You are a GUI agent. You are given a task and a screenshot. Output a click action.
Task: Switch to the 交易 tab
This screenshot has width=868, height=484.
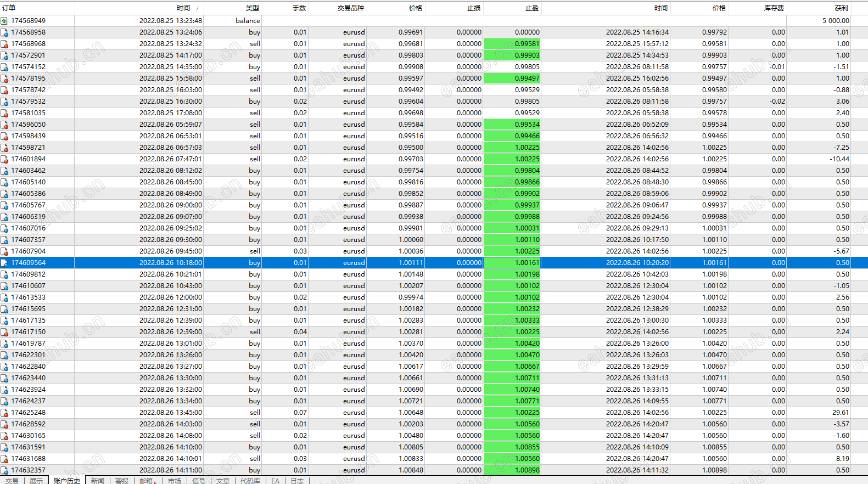(12, 481)
